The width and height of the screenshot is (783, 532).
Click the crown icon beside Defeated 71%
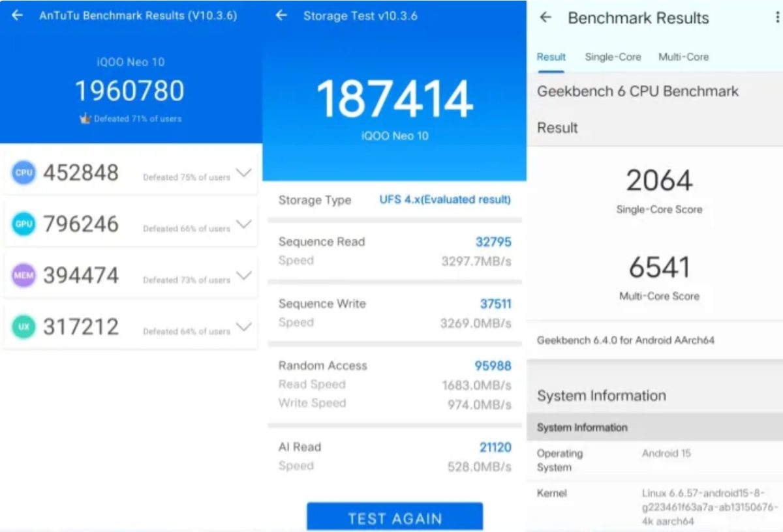tap(85, 119)
